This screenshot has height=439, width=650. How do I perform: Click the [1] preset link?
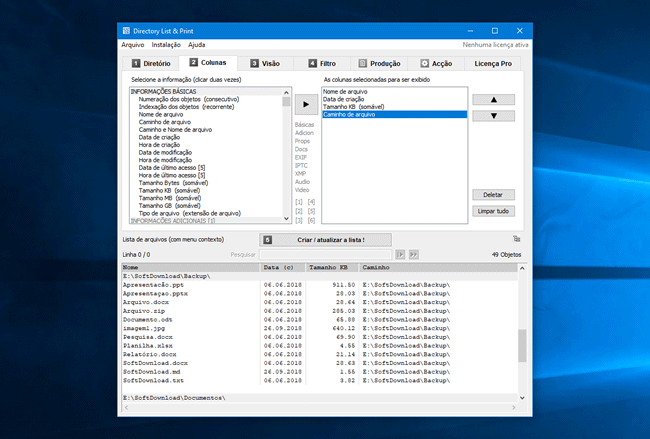(x=298, y=202)
